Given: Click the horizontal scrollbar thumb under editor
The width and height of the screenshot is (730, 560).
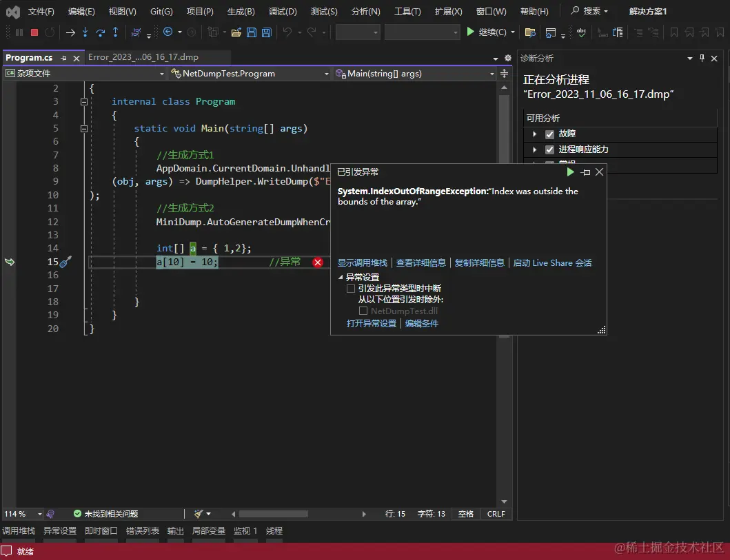Looking at the screenshot, I should 273,514.
